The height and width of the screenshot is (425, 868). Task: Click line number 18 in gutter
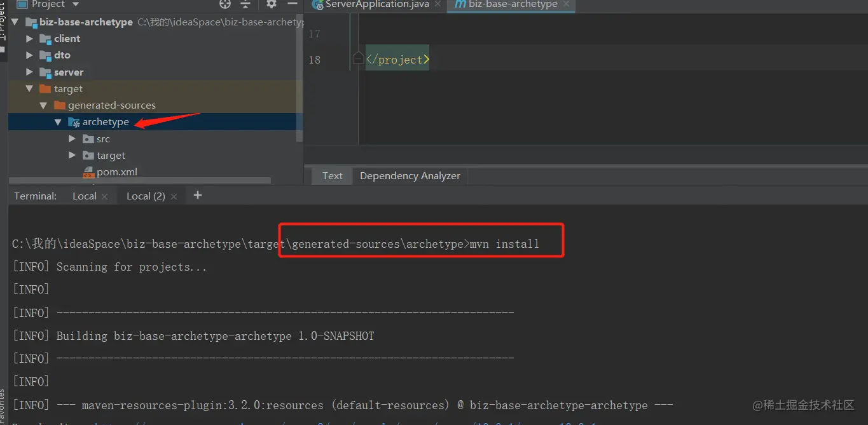click(x=314, y=60)
